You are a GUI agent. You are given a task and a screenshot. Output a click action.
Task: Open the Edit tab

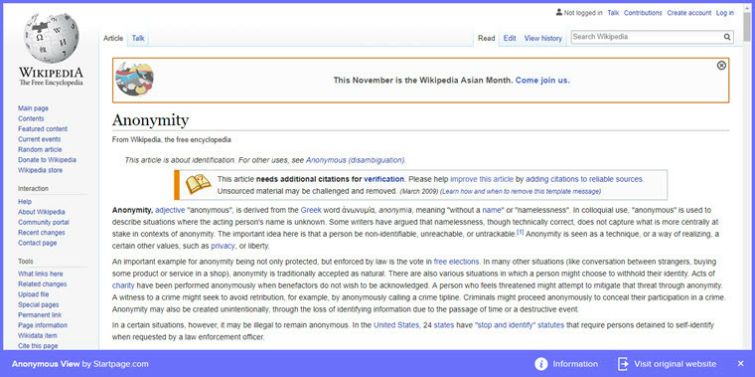pos(509,39)
